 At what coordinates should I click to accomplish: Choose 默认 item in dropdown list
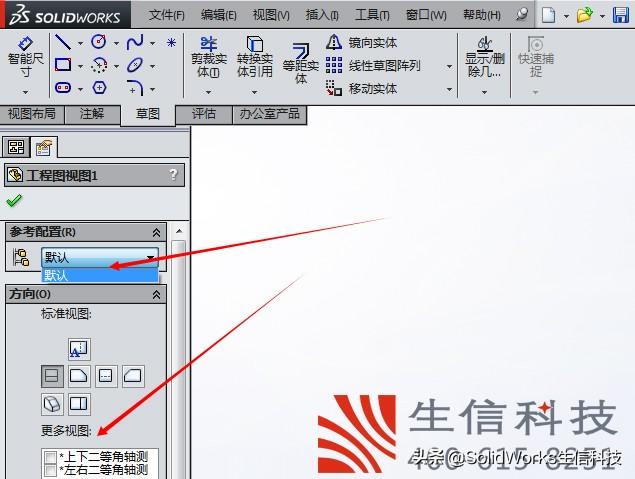100,275
